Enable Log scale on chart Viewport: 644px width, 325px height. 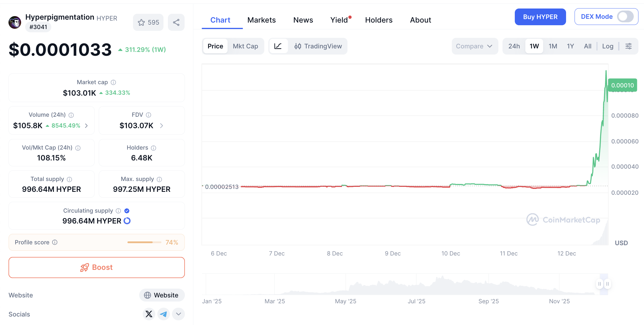point(608,46)
